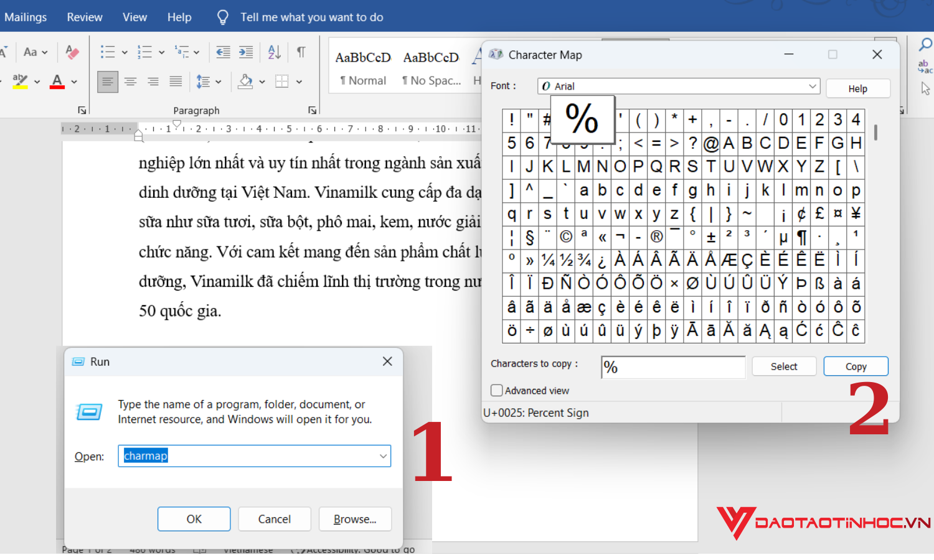Sort the selected text A to Z

[x=275, y=52]
